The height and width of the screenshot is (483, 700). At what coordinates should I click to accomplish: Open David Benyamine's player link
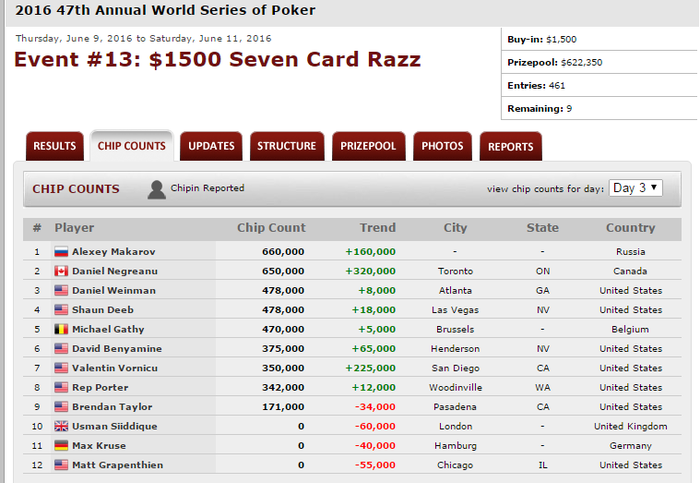coord(117,349)
